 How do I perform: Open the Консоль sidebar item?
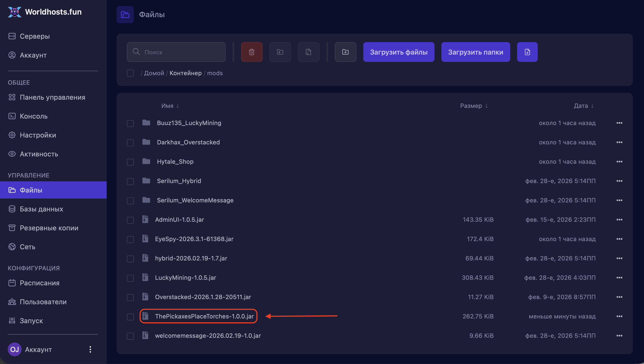tap(34, 116)
